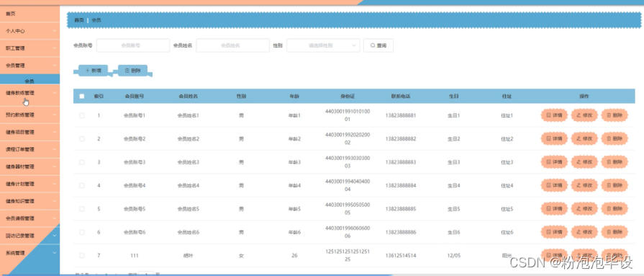Click 删除 for 会员账号6 row
The height and width of the screenshot is (276, 644).
(614, 232)
